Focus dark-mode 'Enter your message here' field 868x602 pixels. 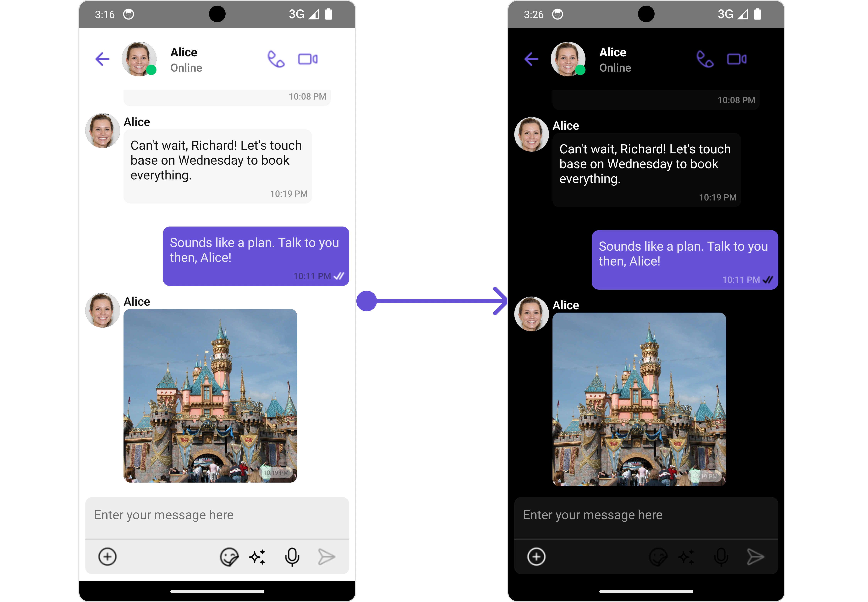coord(646,515)
